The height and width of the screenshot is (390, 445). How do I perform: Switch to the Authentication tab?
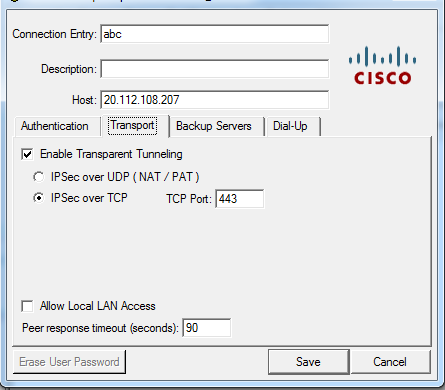click(56, 126)
